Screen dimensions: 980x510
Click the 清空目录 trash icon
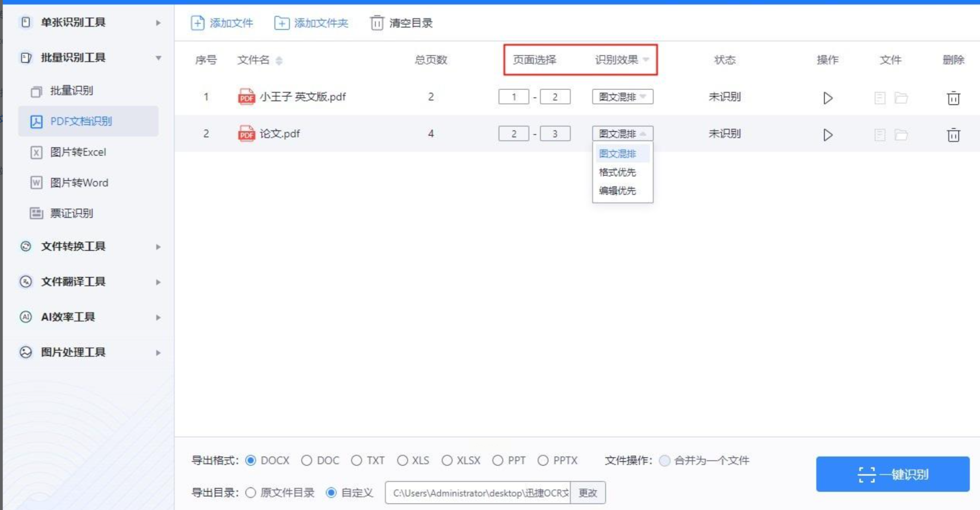point(377,23)
